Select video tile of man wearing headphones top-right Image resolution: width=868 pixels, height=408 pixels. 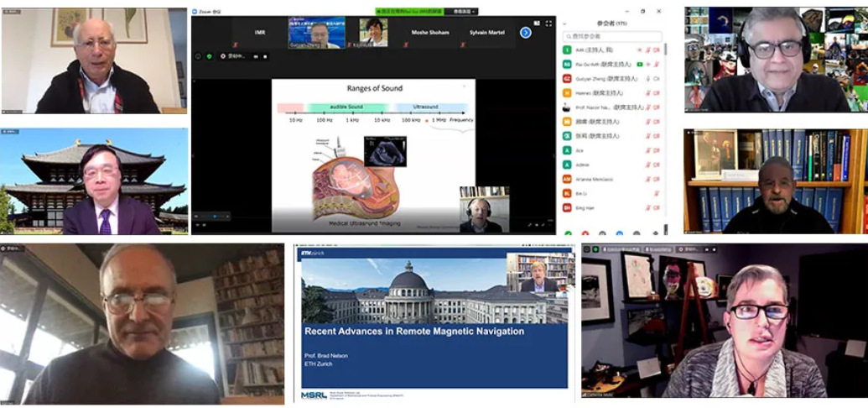776,60
